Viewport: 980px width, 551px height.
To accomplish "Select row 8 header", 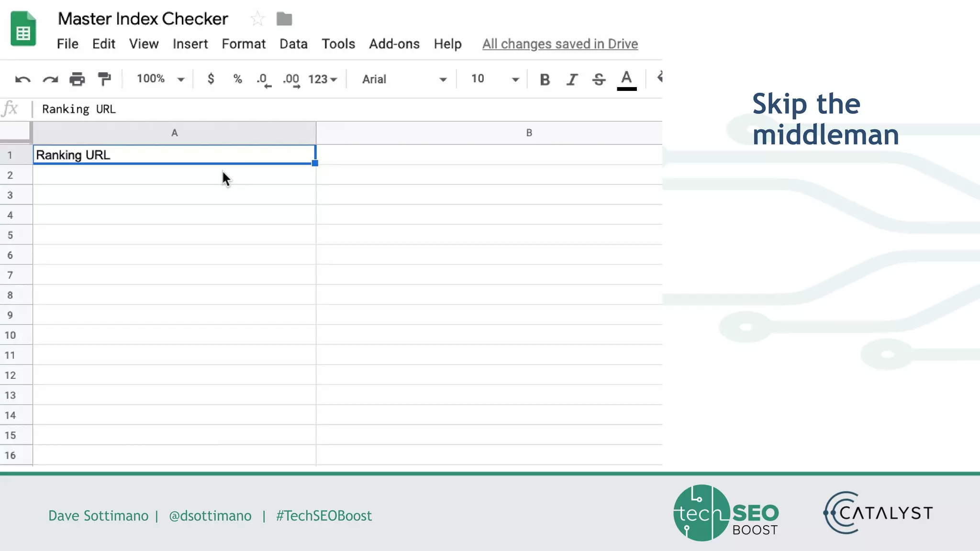I will pyautogui.click(x=16, y=295).
